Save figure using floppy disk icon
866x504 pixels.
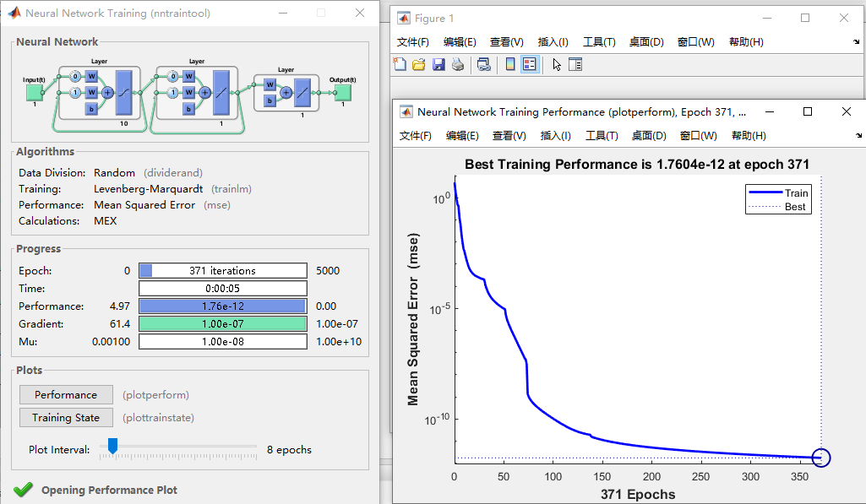(x=438, y=65)
